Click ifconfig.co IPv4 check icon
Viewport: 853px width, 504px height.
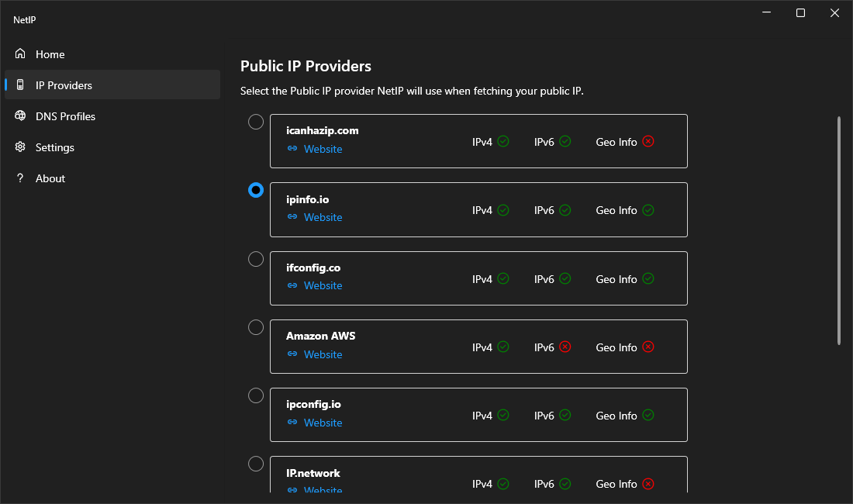503,278
